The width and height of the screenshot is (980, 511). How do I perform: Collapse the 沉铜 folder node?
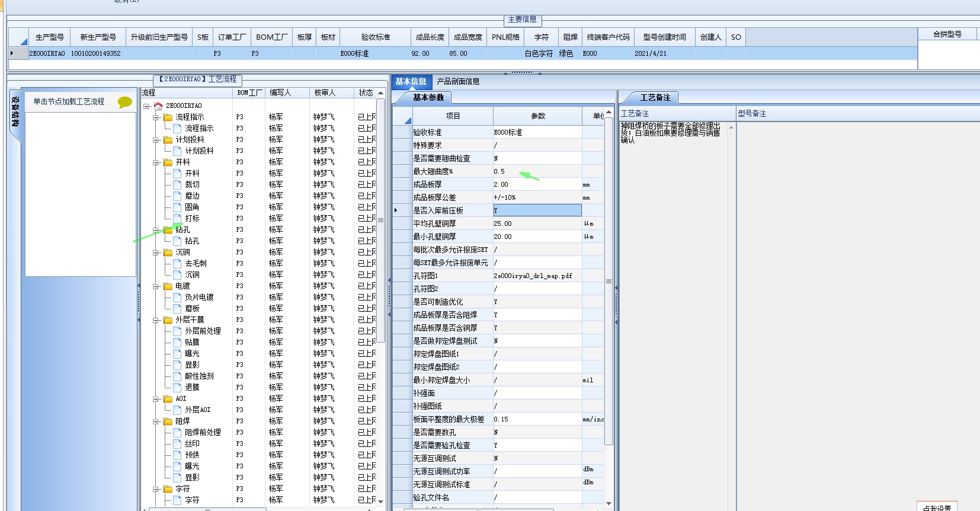coord(155,253)
